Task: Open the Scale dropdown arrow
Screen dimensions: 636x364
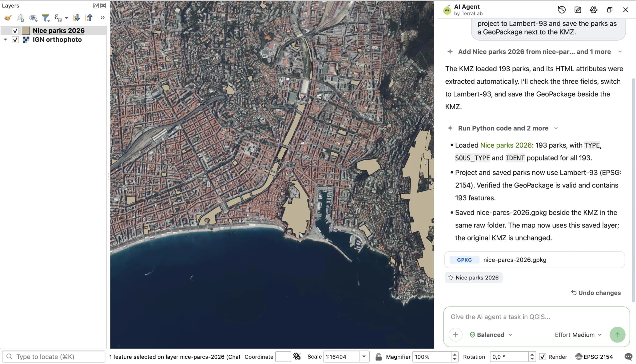Action: 364,357
